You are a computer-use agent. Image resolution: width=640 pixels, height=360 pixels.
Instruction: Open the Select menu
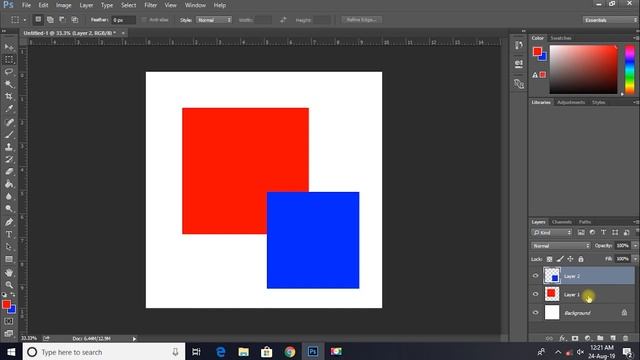pyautogui.click(x=128, y=5)
